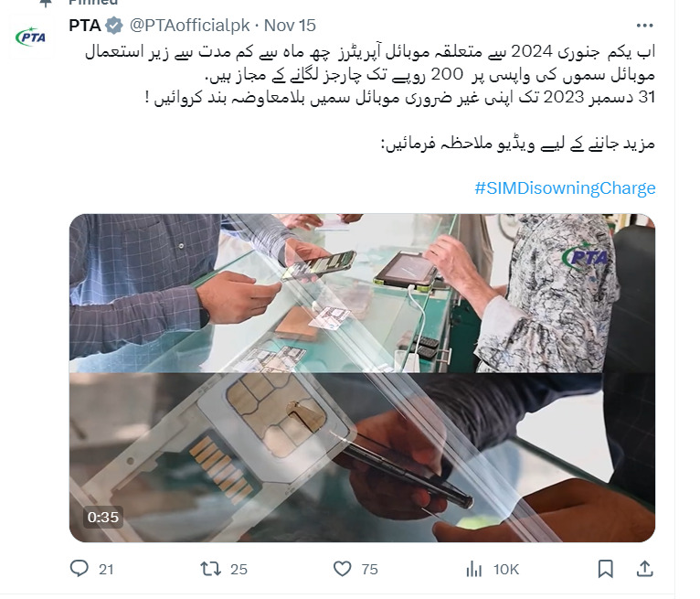Open the PTA display name link
The image size is (700, 599).
click(x=85, y=26)
